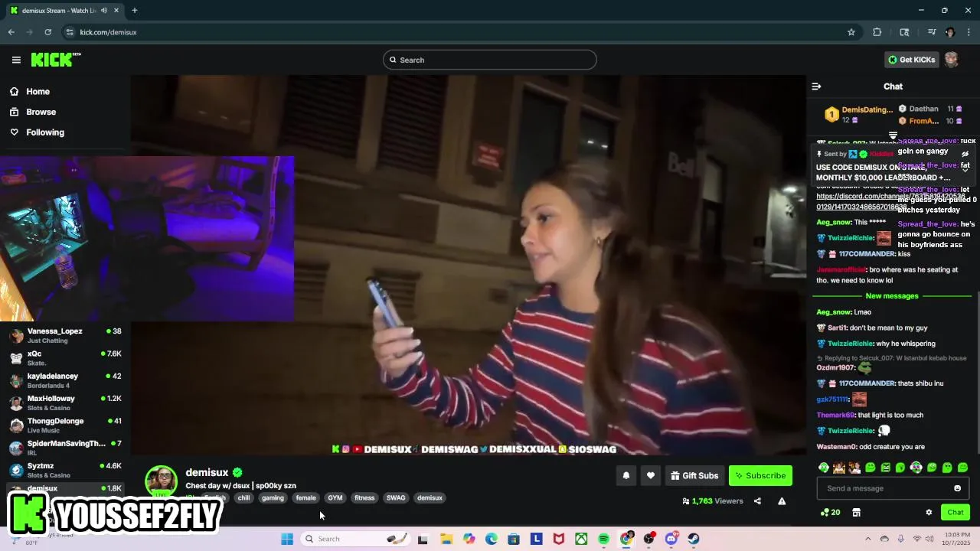Open a new browser tab

pyautogui.click(x=134, y=11)
